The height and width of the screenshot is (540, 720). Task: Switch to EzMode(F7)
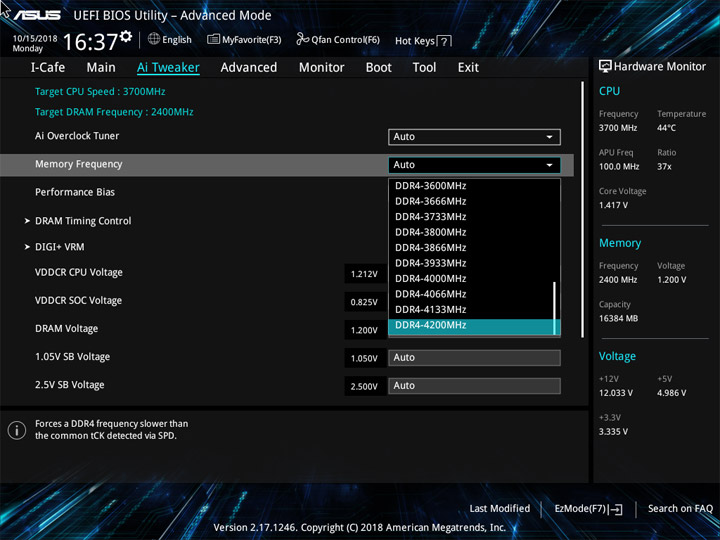tap(589, 509)
